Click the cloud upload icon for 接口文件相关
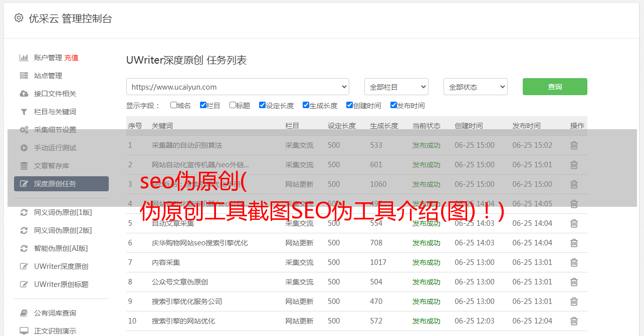The image size is (644, 336). (x=24, y=94)
